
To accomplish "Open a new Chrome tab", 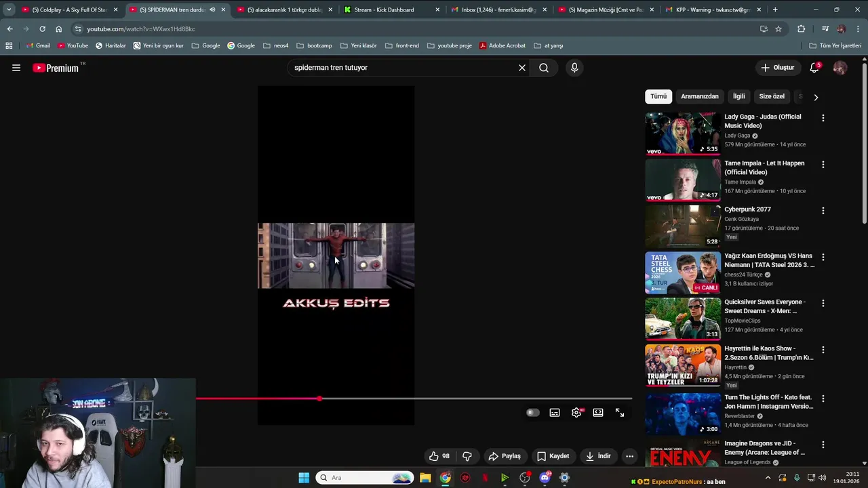I will pyautogui.click(x=775, y=9).
